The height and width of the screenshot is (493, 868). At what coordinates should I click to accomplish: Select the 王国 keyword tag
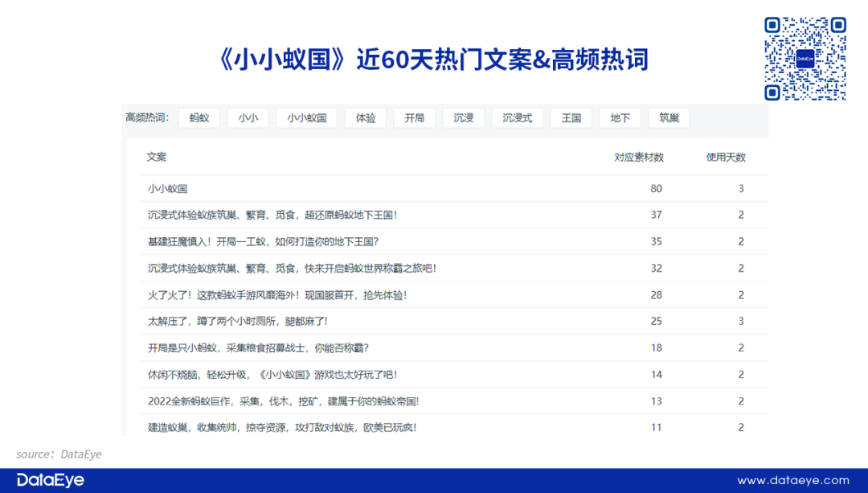coord(571,118)
